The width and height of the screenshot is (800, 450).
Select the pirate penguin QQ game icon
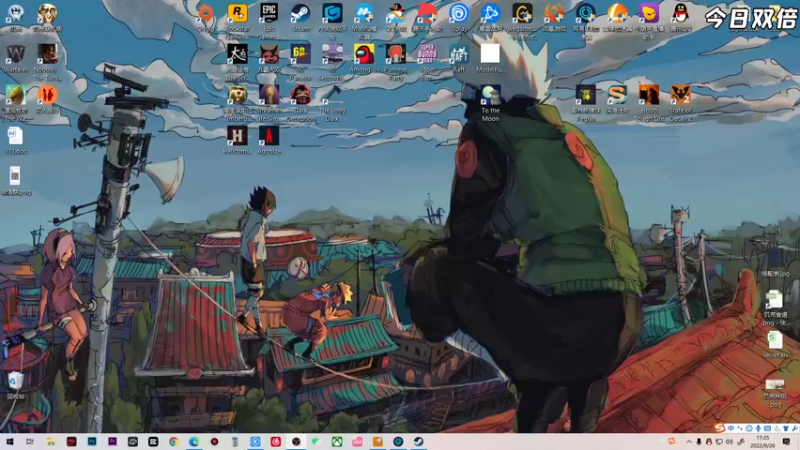click(395, 13)
